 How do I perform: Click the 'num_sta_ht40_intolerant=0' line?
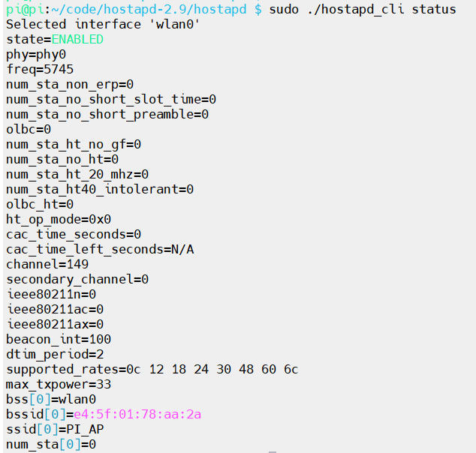[x=100, y=189]
